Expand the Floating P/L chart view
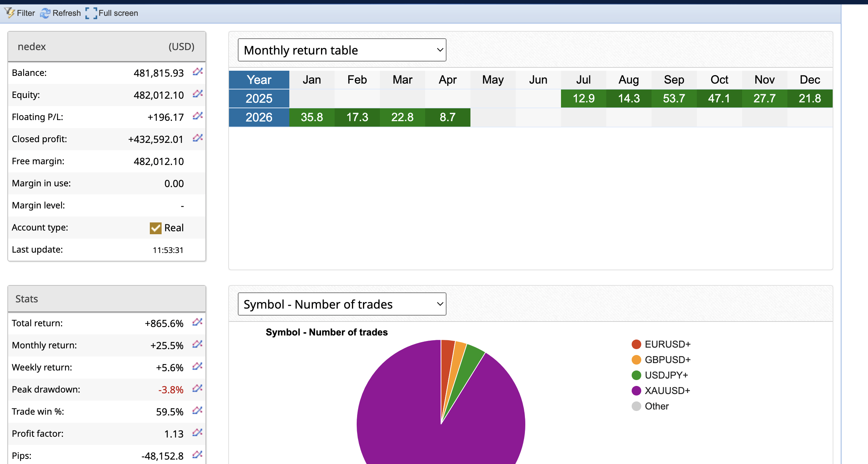This screenshot has width=868, height=464. click(198, 116)
